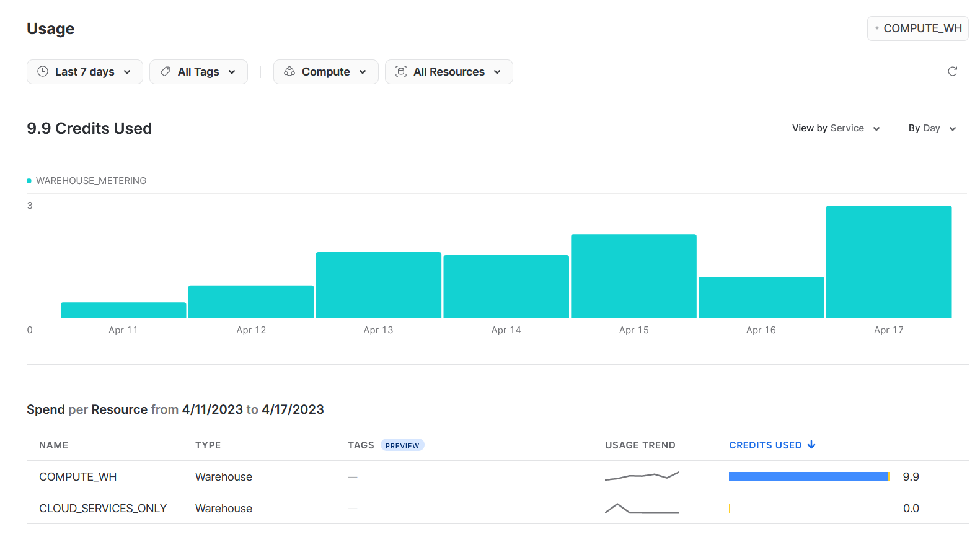The width and height of the screenshot is (980, 537).
Task: Click the refresh icon
Action: [x=952, y=71]
